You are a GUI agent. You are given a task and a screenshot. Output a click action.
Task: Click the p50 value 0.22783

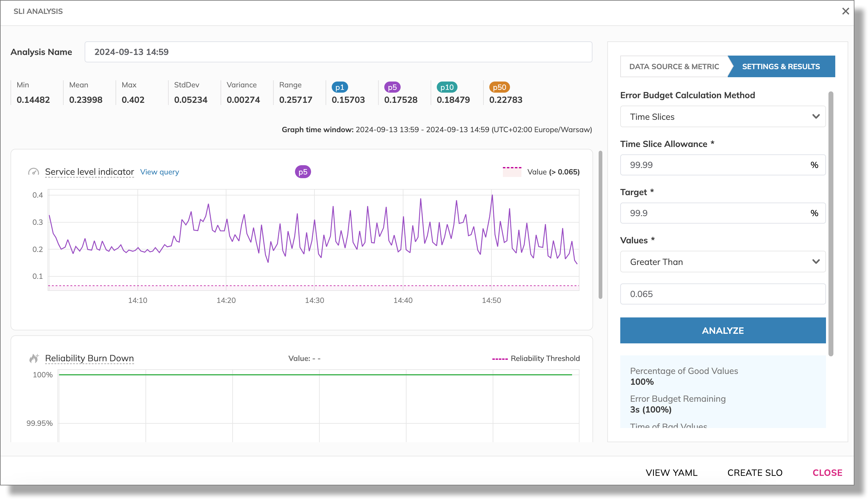pos(506,100)
